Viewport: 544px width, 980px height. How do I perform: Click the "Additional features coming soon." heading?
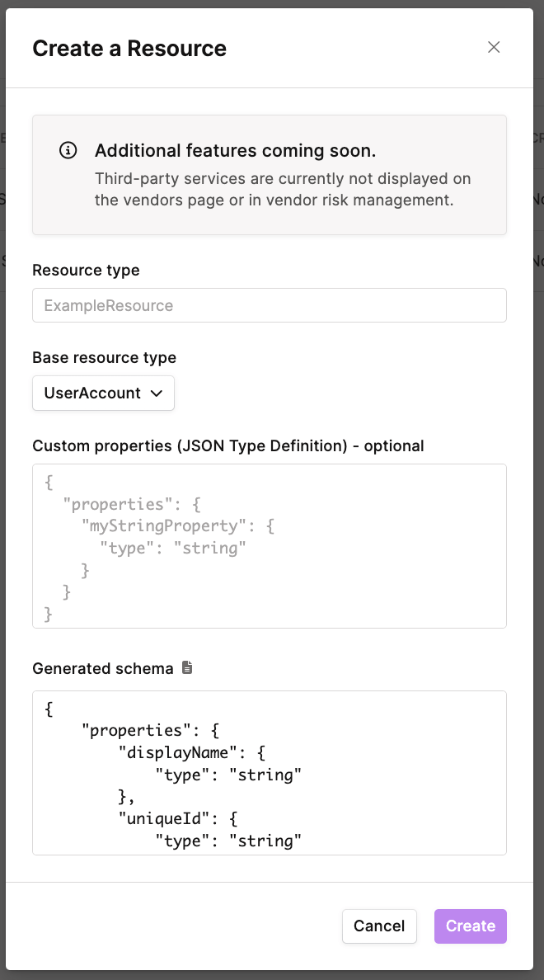pyautogui.click(x=235, y=151)
